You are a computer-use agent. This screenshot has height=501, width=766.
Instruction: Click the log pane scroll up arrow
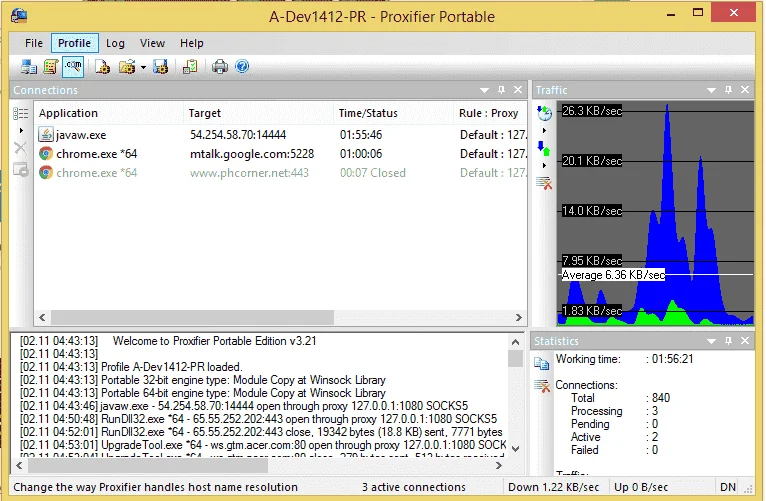coord(515,342)
